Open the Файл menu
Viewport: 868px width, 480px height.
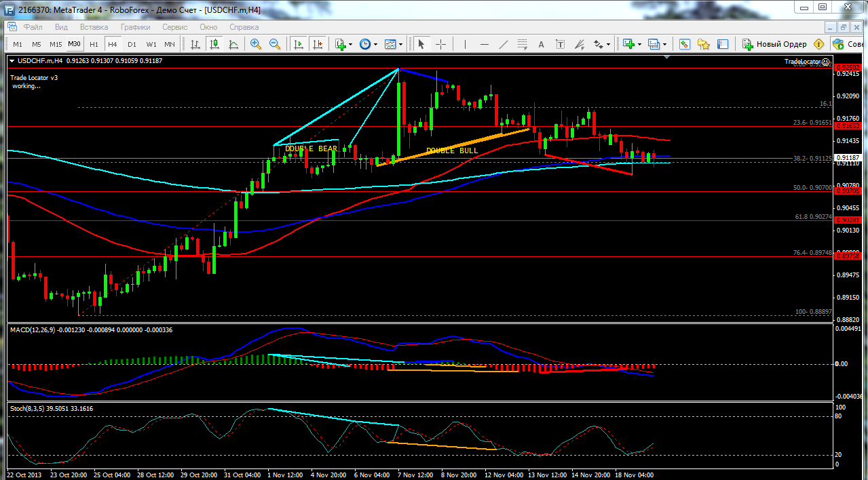(33, 27)
